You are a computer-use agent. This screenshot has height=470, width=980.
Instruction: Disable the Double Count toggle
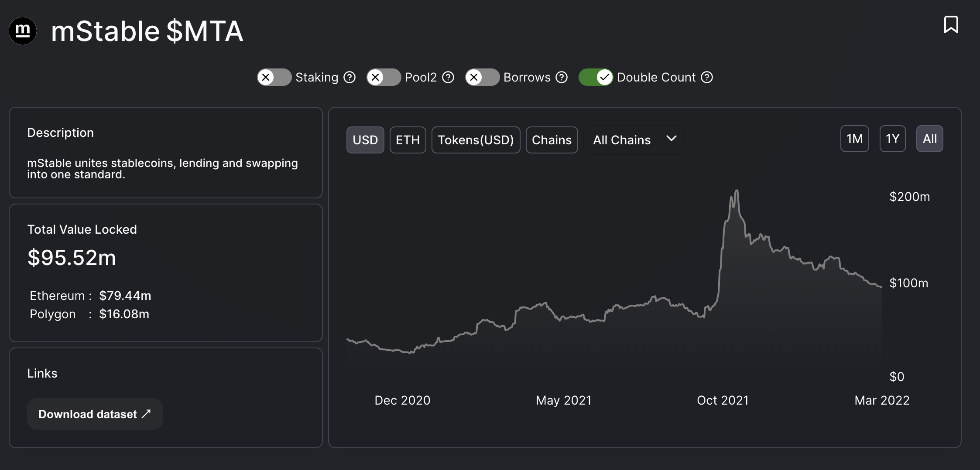coord(596,77)
